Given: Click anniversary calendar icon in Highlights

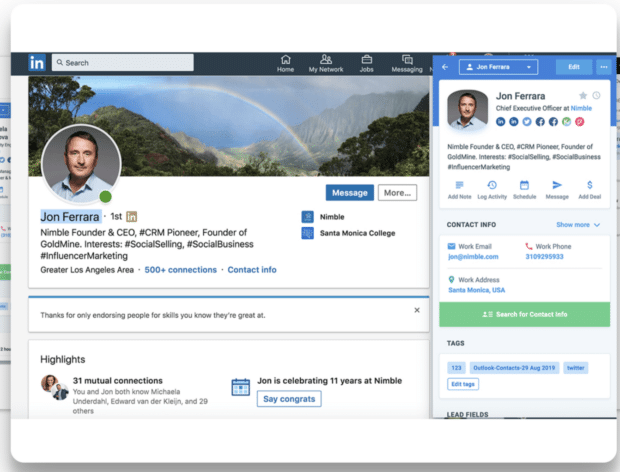Looking at the screenshot, I should [240, 387].
